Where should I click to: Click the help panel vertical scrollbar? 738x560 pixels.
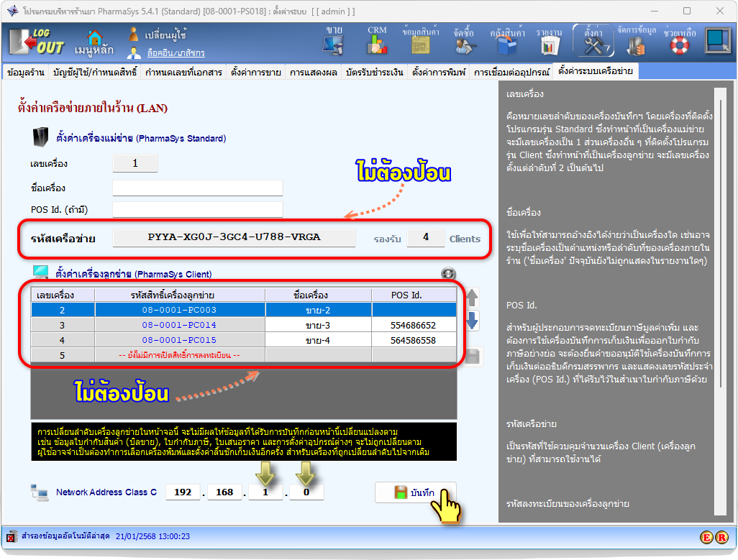720,301
